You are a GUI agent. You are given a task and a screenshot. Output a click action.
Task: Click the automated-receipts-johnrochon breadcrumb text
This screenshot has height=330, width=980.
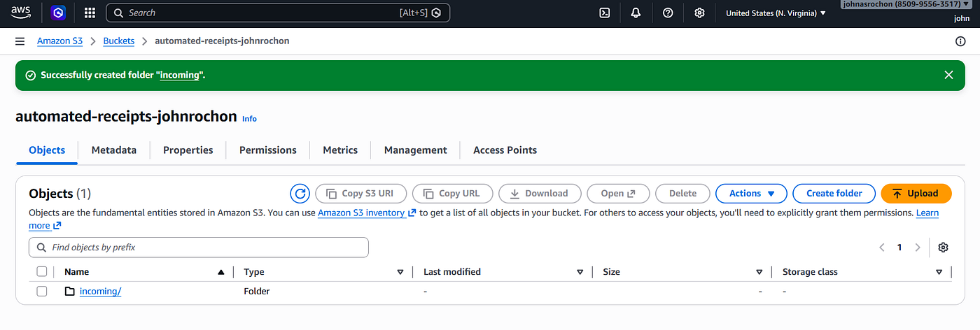pyautogui.click(x=222, y=41)
